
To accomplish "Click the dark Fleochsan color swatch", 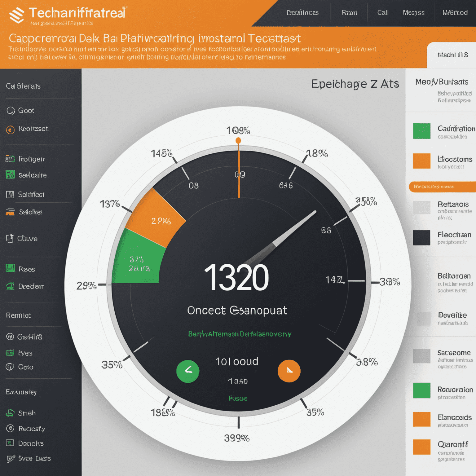I will [422, 238].
